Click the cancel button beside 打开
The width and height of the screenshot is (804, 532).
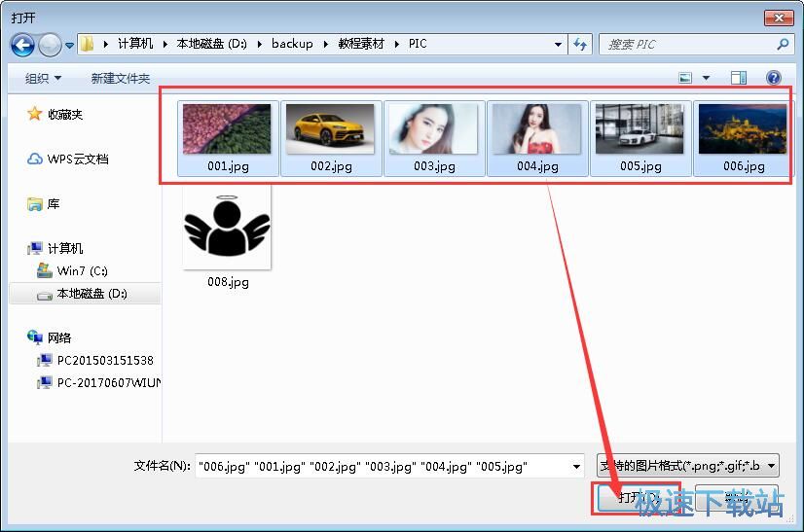[736, 498]
